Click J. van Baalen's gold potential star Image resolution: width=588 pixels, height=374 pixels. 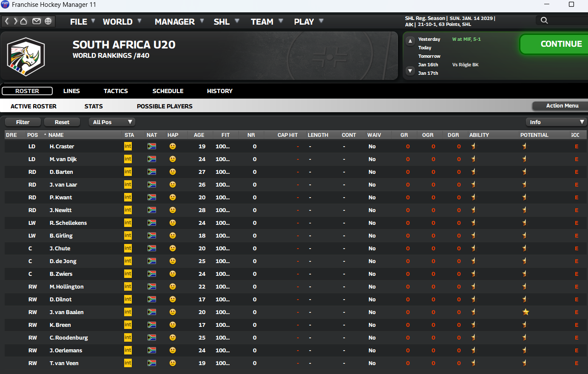(x=526, y=312)
